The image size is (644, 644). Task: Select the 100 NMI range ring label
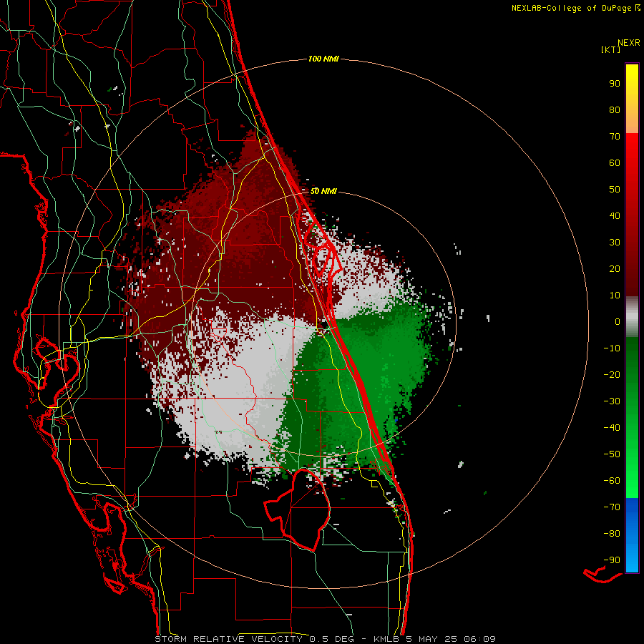(323, 59)
